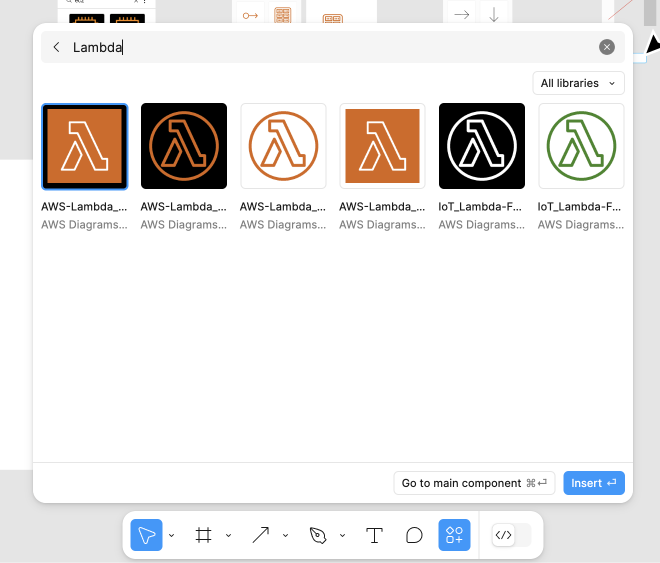Select unselected orange square Lambda component
This screenshot has width=660, height=563.
[x=383, y=146]
